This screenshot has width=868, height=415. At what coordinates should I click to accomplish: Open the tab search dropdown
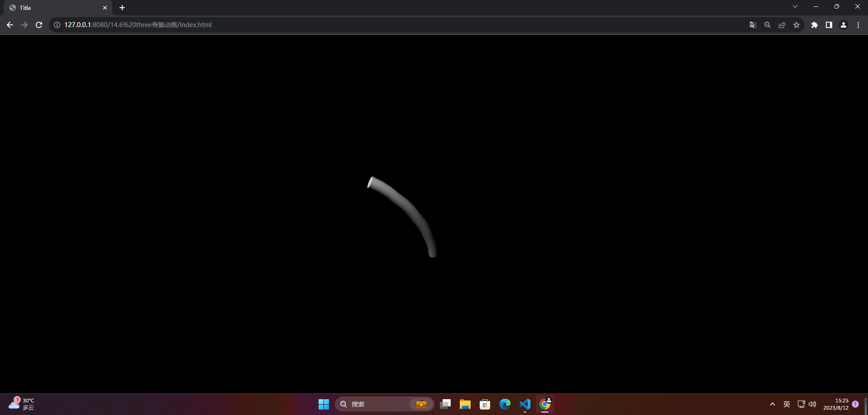(795, 7)
